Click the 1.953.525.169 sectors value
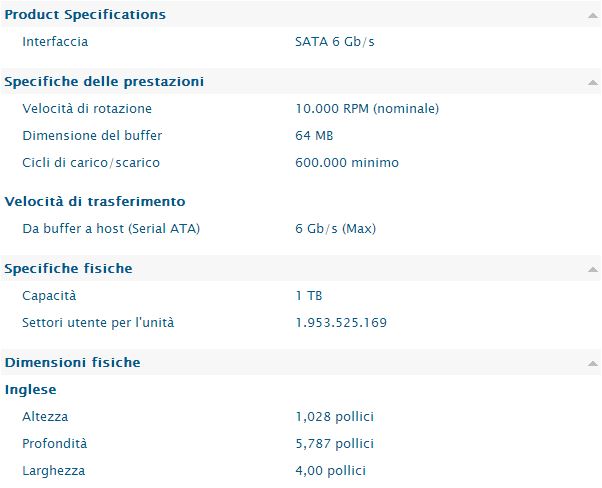Screen dimensions: 602x488 tap(341, 323)
